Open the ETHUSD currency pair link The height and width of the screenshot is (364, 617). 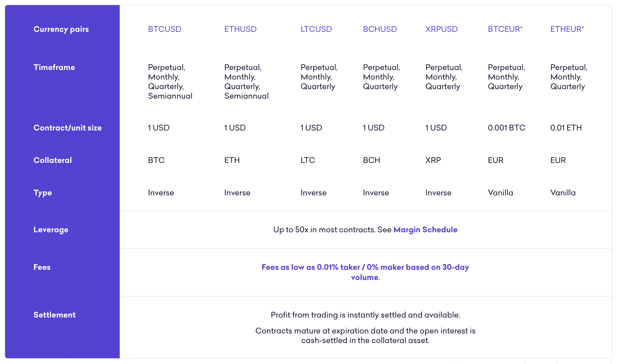(x=240, y=29)
